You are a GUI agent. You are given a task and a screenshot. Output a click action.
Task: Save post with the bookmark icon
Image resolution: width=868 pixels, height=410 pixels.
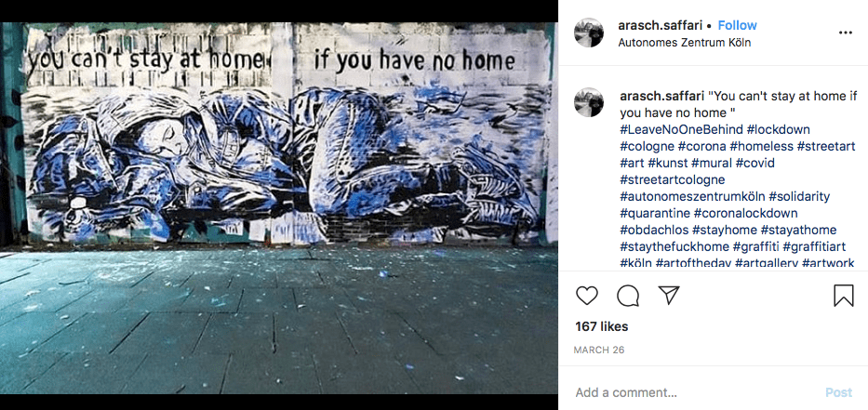pyautogui.click(x=844, y=296)
